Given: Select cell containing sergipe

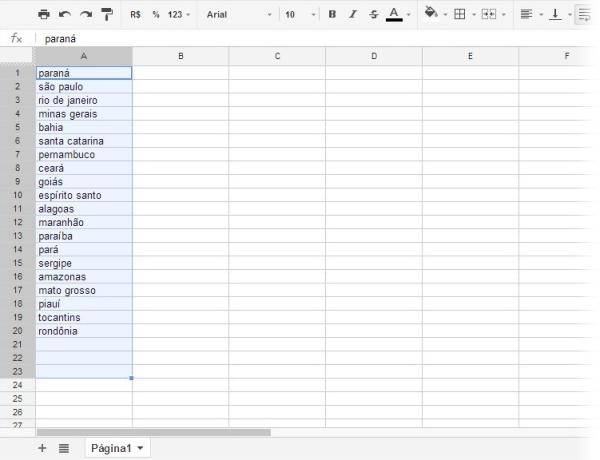Looking at the screenshot, I should [x=84, y=263].
